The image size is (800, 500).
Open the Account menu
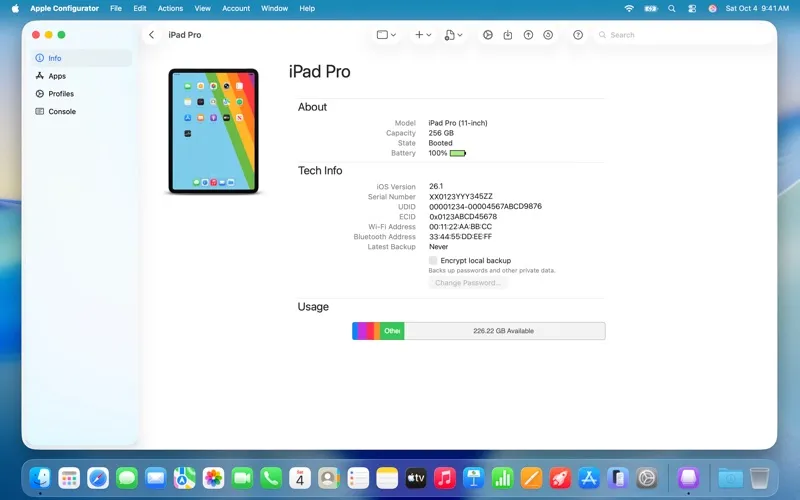[236, 8]
